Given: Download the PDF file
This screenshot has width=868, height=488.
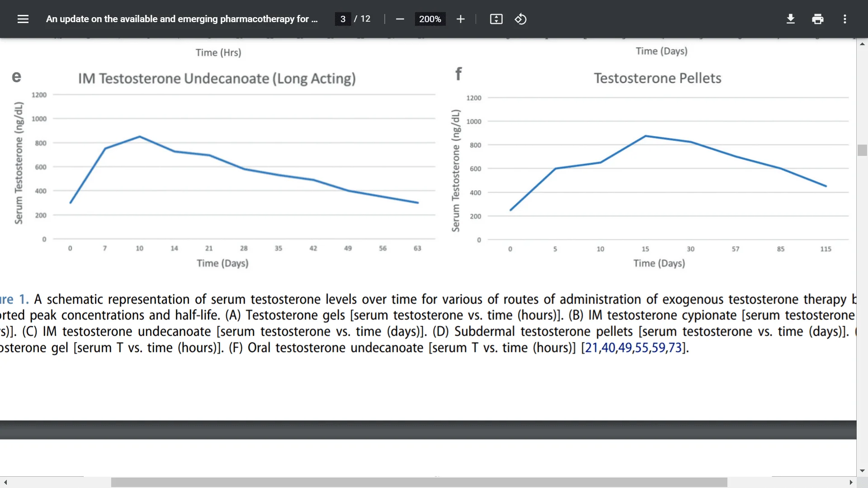Looking at the screenshot, I should (x=791, y=19).
